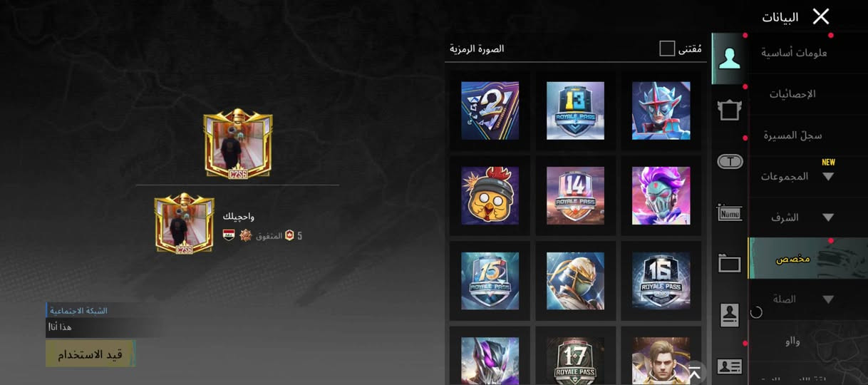This screenshot has height=385, width=868.
Task: Choose the Royale Pass 13 avatar
Action: pyautogui.click(x=575, y=111)
